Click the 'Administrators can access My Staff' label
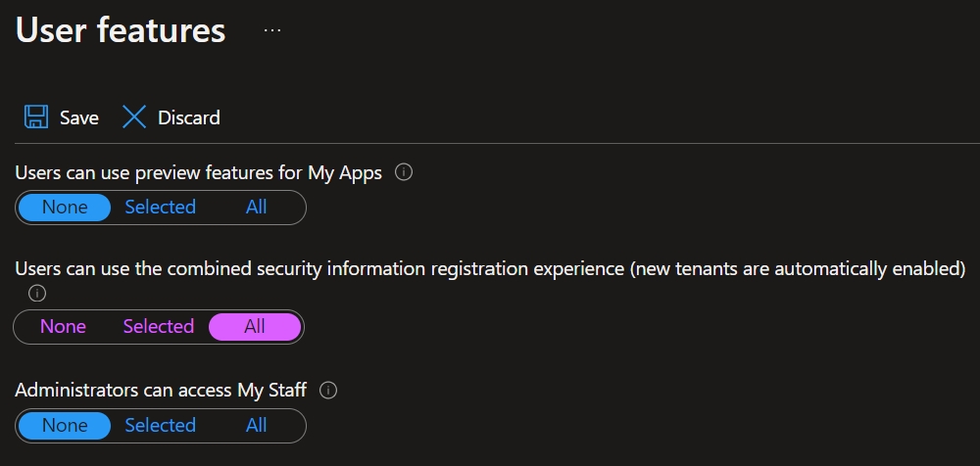The height and width of the screenshot is (466, 980). (161, 391)
